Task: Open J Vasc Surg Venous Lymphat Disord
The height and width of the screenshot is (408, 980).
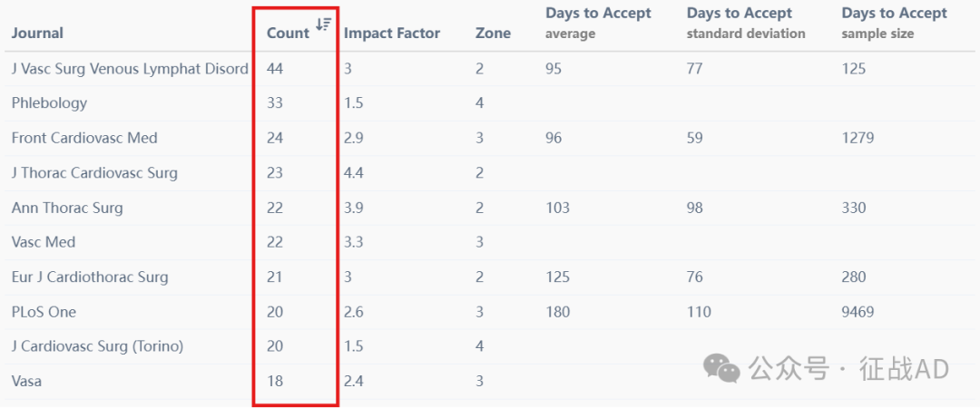Action: coord(130,69)
